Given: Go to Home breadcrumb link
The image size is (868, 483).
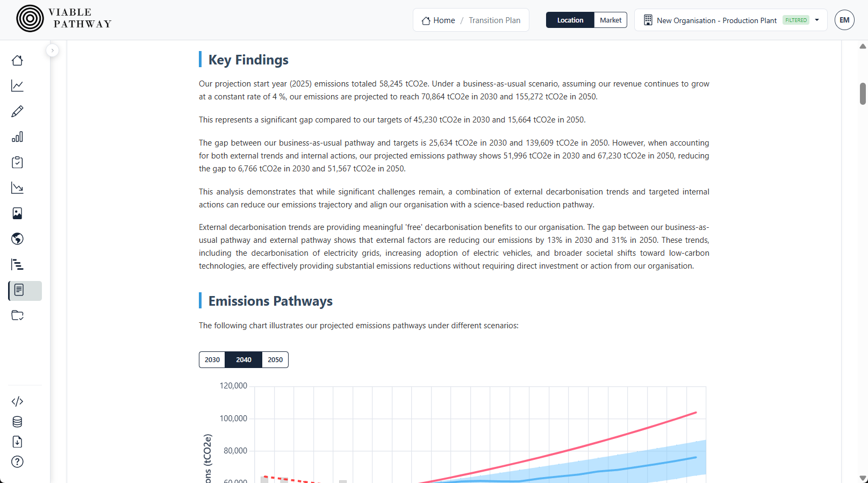Looking at the screenshot, I should [439, 20].
